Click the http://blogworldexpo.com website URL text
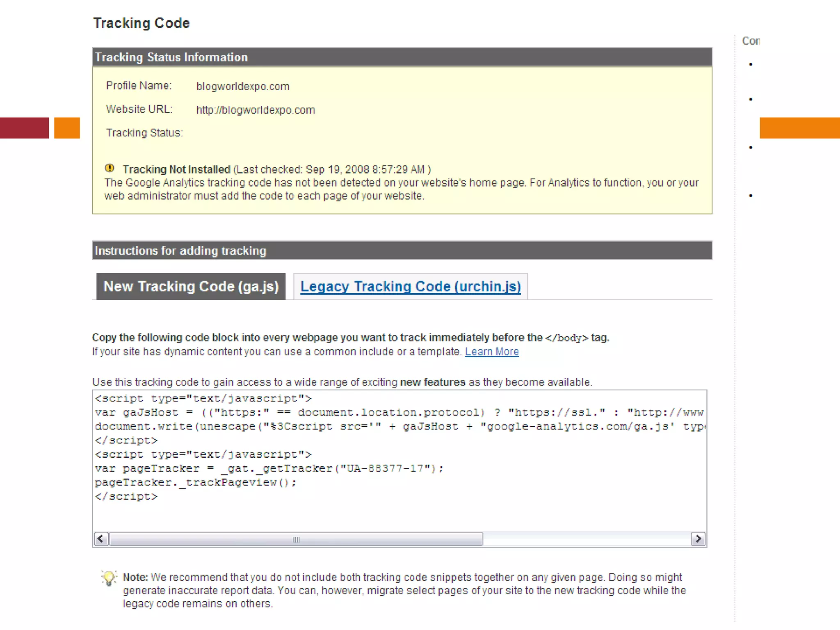The width and height of the screenshot is (840, 630). [x=256, y=110]
